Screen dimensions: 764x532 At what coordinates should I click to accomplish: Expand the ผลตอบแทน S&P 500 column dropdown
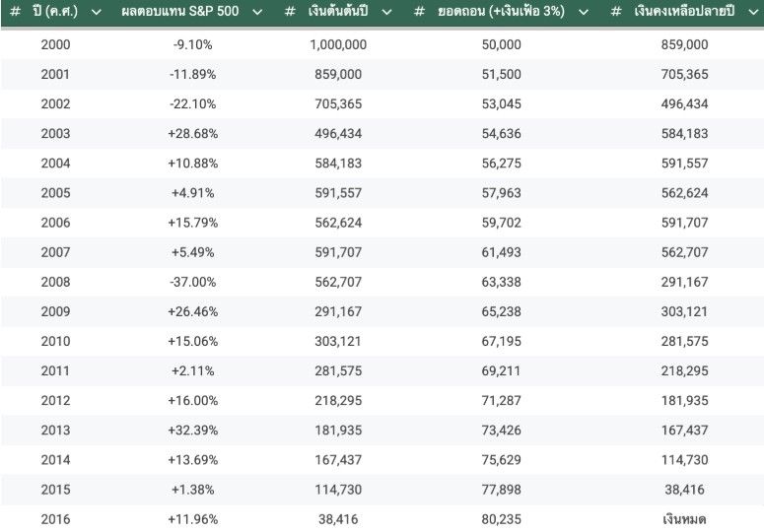(x=257, y=12)
